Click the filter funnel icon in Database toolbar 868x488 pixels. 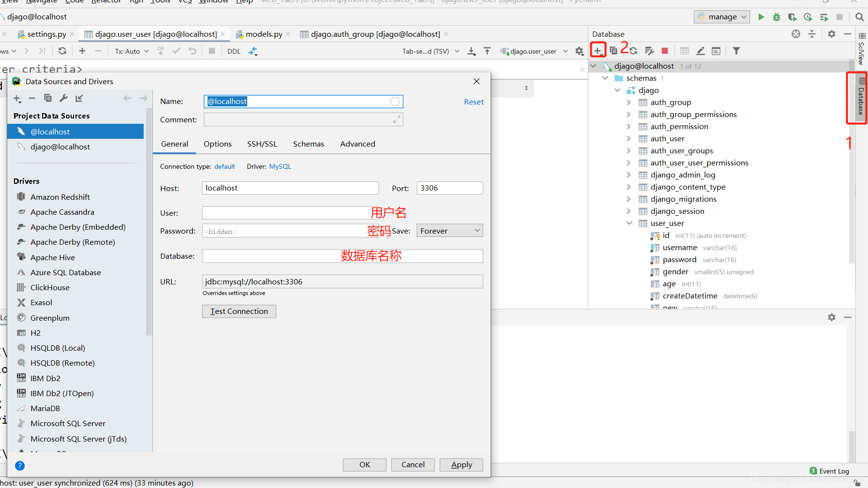[x=736, y=51]
